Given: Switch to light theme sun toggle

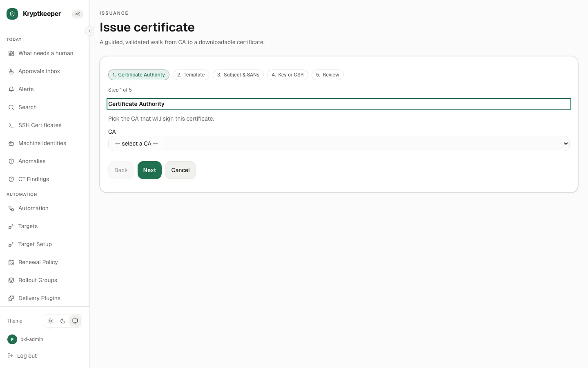Looking at the screenshot, I should click(51, 321).
